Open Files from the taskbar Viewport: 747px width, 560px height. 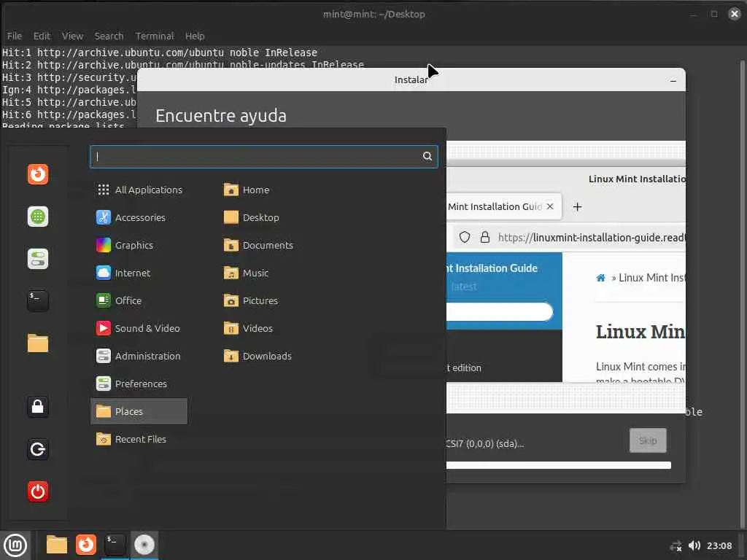pyautogui.click(x=57, y=545)
